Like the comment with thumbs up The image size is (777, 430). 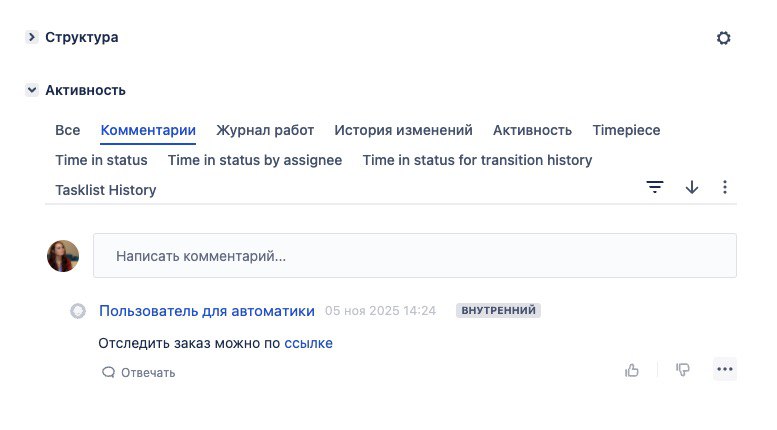tap(632, 370)
